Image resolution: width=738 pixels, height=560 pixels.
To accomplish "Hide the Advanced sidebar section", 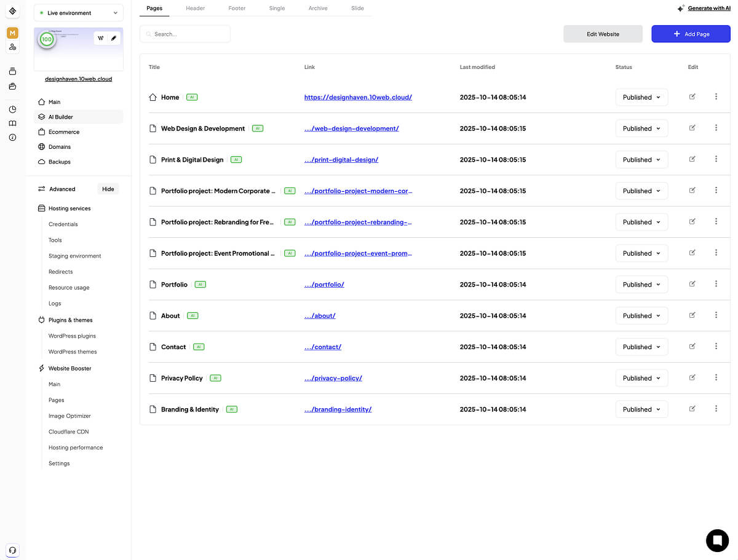I will pos(108,189).
